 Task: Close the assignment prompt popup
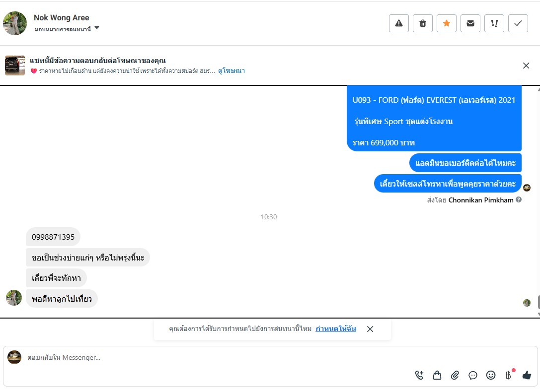click(x=370, y=329)
